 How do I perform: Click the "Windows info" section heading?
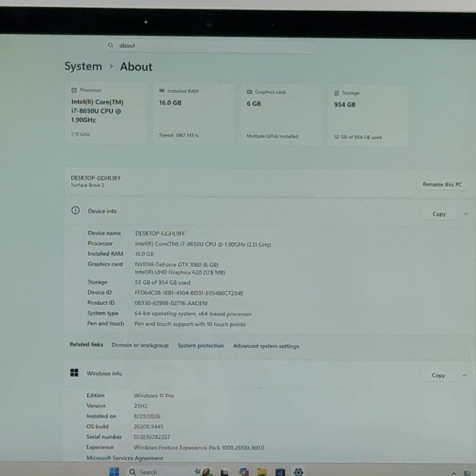[104, 373]
